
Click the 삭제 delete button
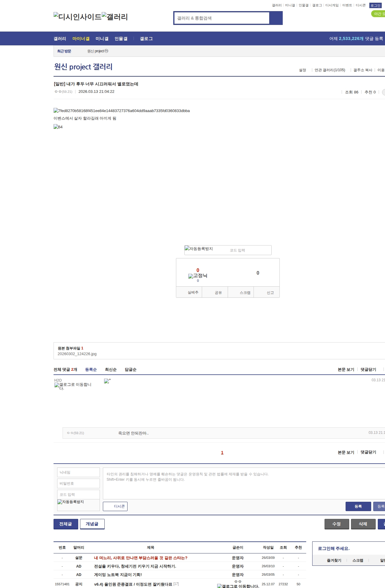point(363,524)
